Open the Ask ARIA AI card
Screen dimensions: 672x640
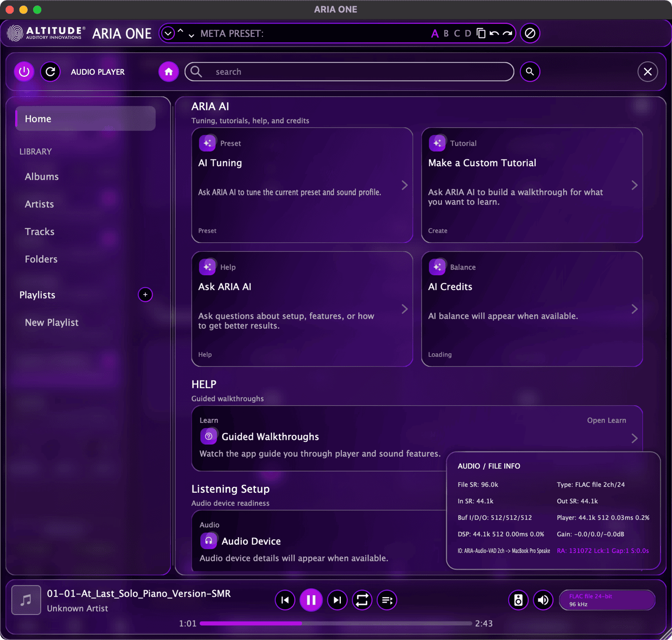pyautogui.click(x=302, y=309)
